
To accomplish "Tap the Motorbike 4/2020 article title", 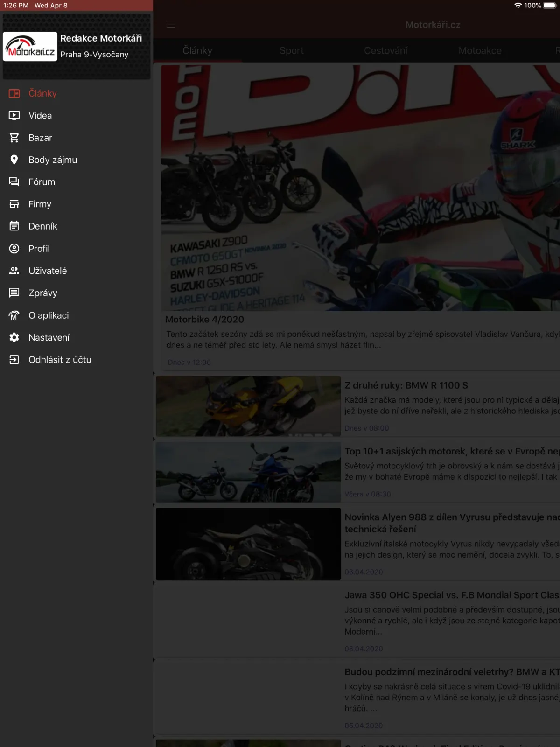I will pos(204,320).
